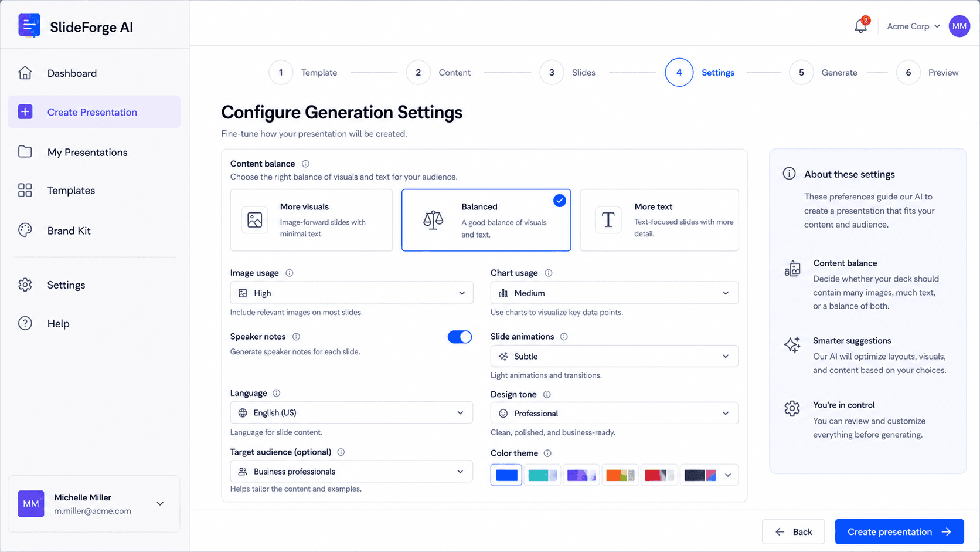Open Templates in the sidebar
Screen dimensions: 980x552
[94, 190]
